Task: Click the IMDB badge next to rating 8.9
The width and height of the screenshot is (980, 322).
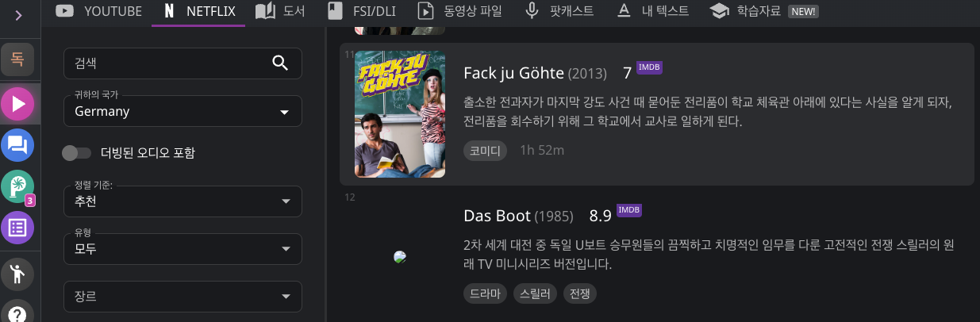Action: [x=629, y=210]
